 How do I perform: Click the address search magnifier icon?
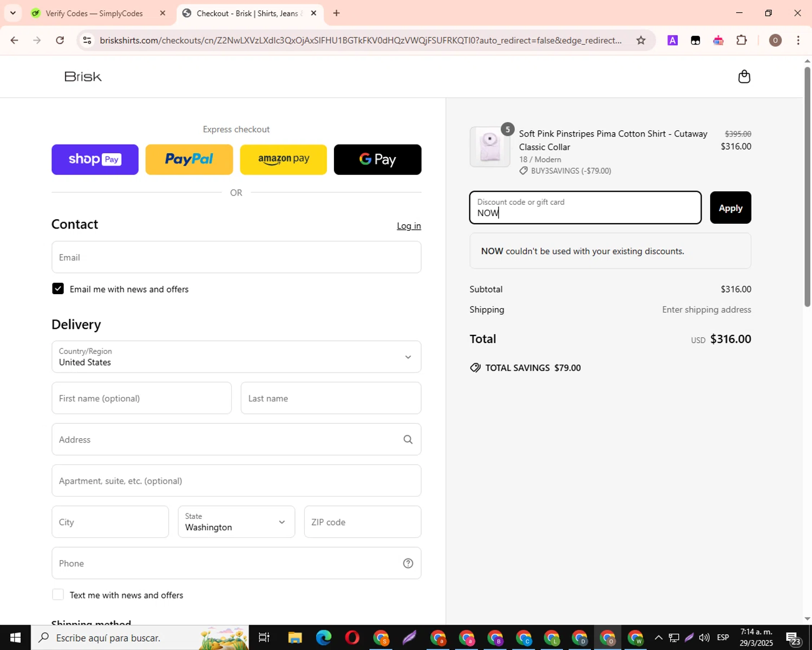(x=408, y=439)
